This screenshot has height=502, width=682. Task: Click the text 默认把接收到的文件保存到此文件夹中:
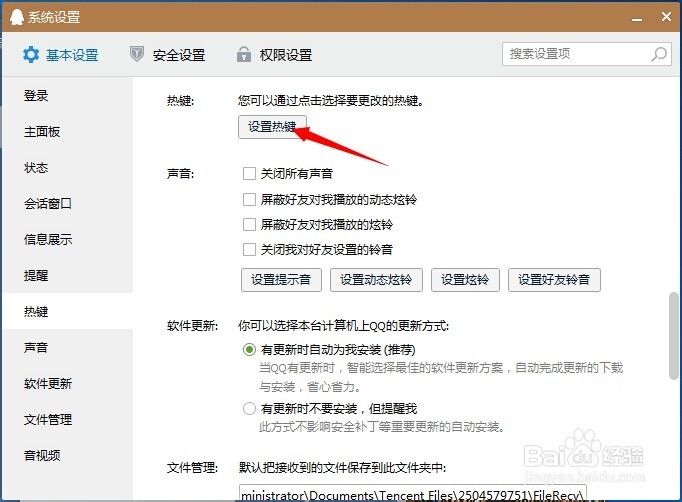click(342, 468)
